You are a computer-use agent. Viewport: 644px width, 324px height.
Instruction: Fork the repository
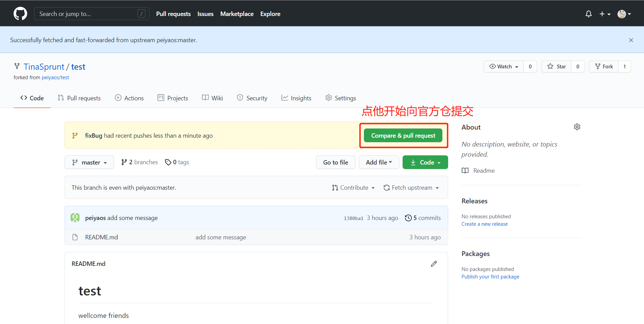(x=604, y=66)
